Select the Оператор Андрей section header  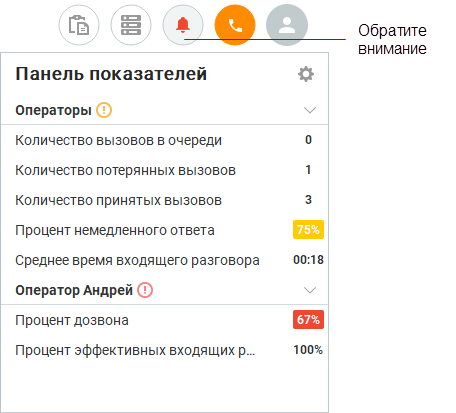click(165, 290)
